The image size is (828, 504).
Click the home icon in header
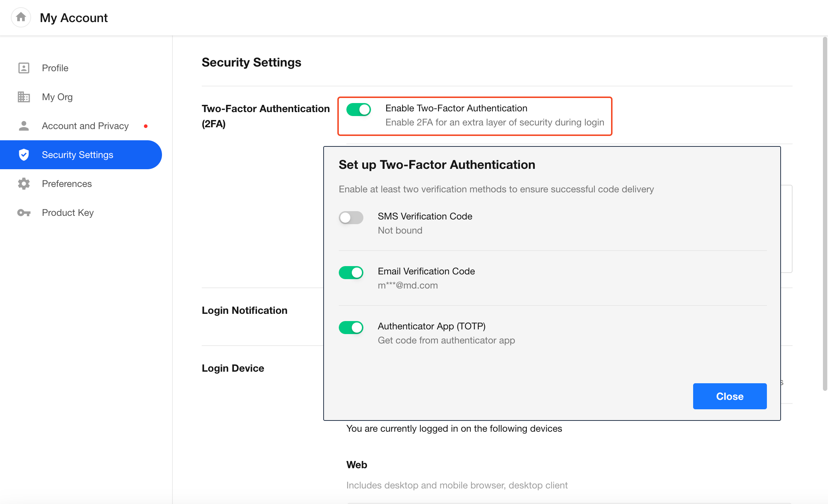coord(21,17)
